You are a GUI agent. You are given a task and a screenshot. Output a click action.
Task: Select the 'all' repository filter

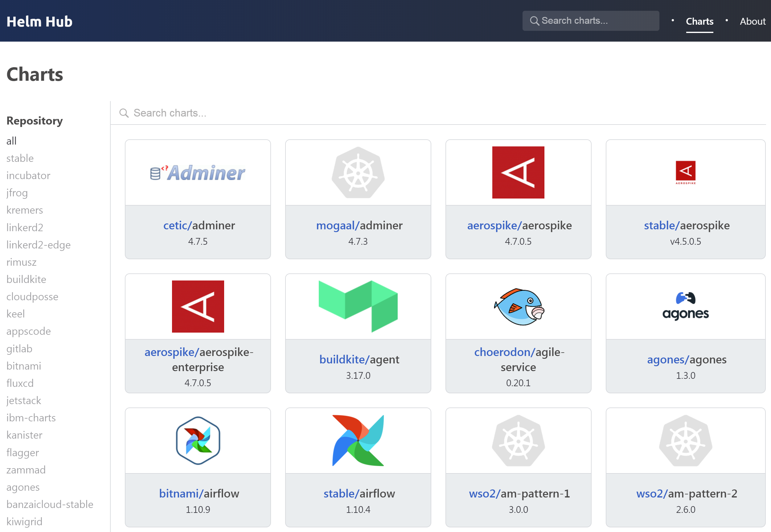[11, 141]
